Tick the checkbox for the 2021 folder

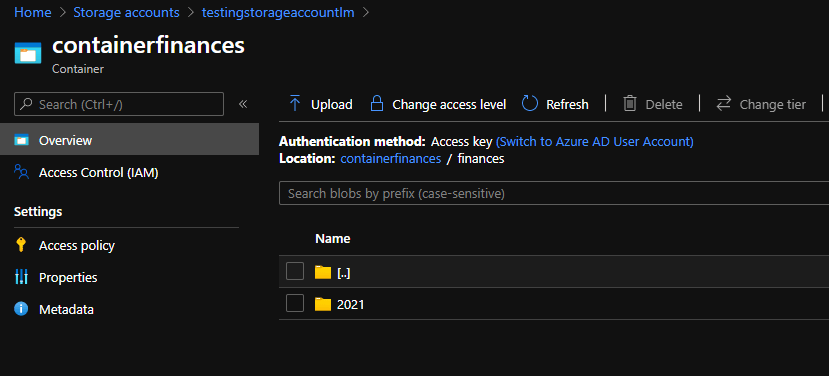tap(295, 304)
